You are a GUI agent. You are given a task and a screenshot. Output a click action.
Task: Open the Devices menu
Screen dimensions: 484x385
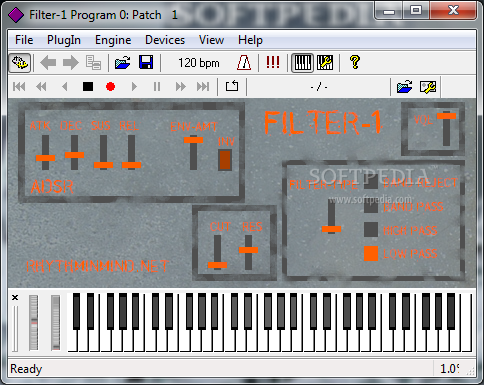(x=165, y=40)
